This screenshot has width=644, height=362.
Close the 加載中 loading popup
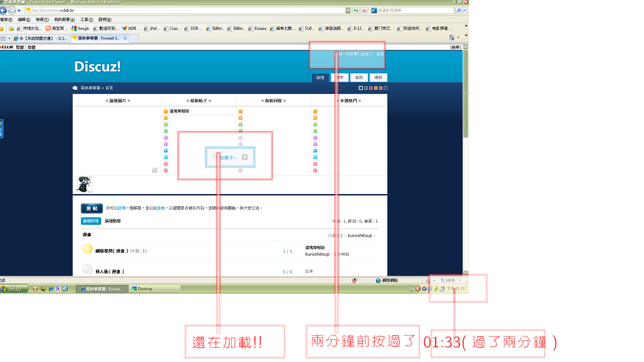tap(245, 157)
